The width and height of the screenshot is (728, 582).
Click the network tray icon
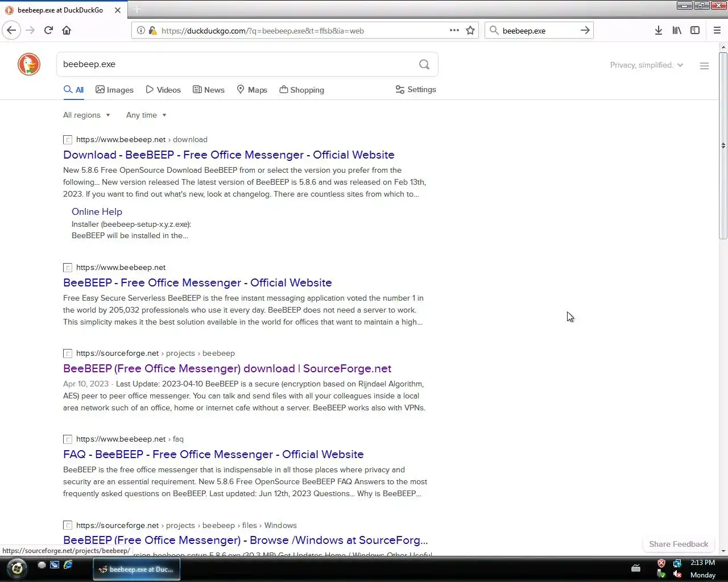677,563
